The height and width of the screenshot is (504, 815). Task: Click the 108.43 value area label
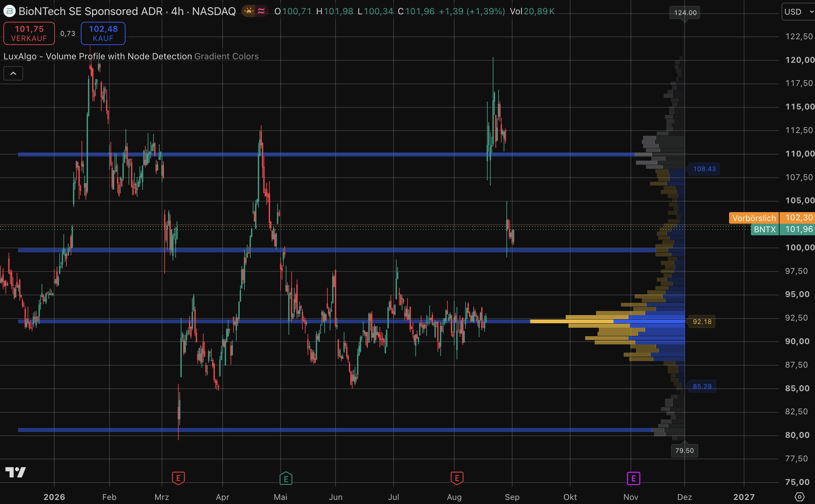(x=704, y=169)
